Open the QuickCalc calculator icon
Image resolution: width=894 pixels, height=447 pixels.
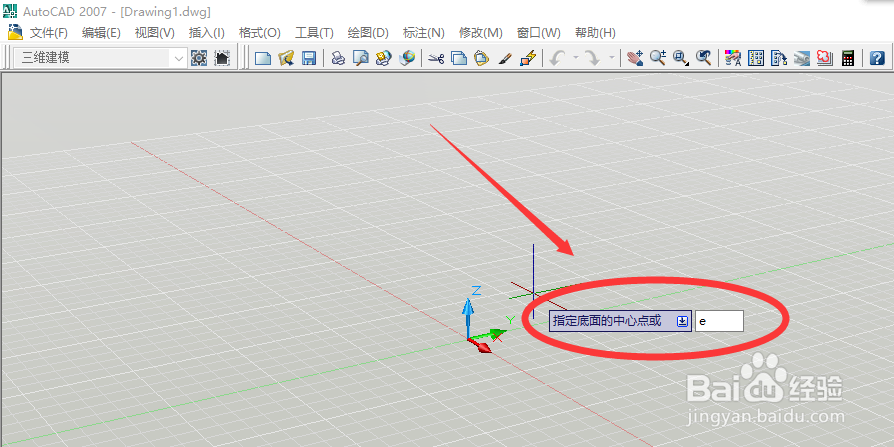[x=848, y=58]
